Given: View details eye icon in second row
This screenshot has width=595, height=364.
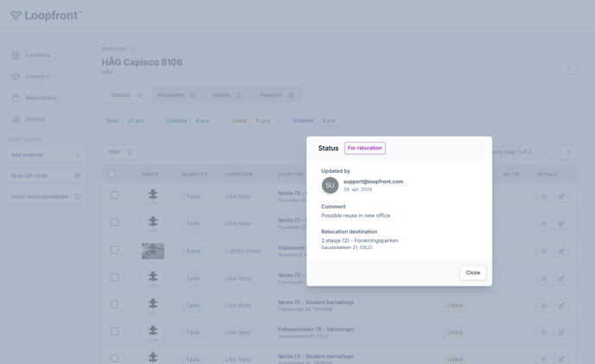Looking at the screenshot, I should [544, 224].
